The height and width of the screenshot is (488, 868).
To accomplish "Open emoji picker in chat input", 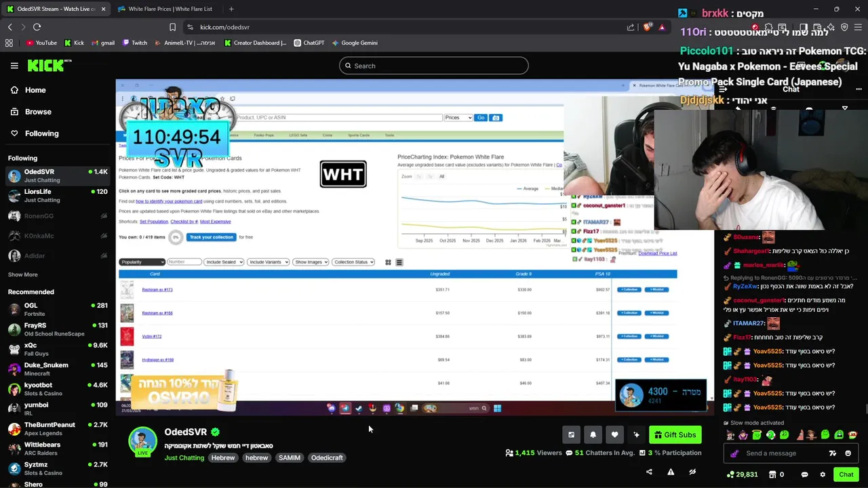I will (848, 453).
